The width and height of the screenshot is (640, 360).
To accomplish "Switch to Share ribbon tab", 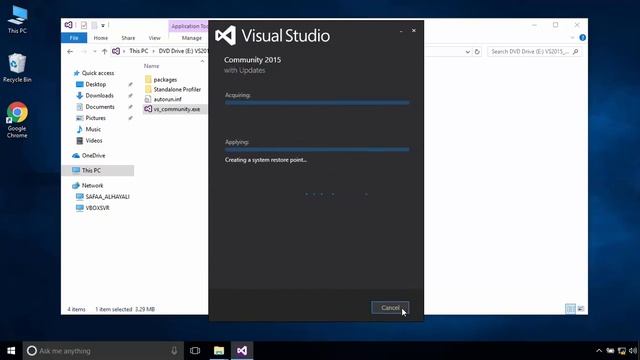I will pos(128,38).
